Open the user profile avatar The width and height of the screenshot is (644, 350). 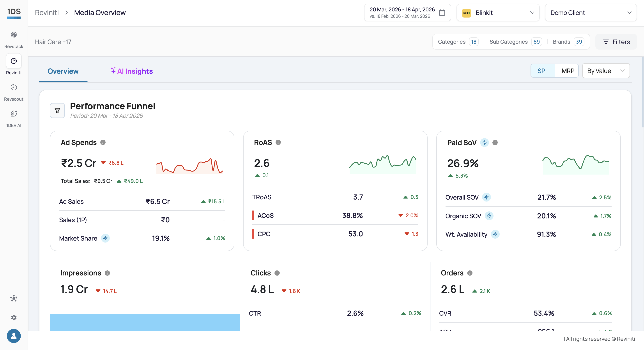point(14,336)
